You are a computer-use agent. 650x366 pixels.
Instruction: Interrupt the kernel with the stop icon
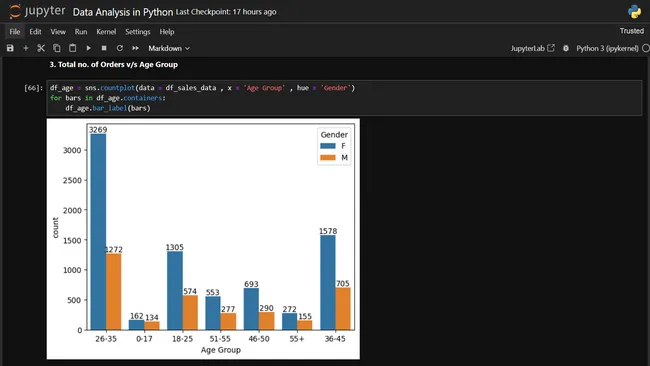coord(104,48)
